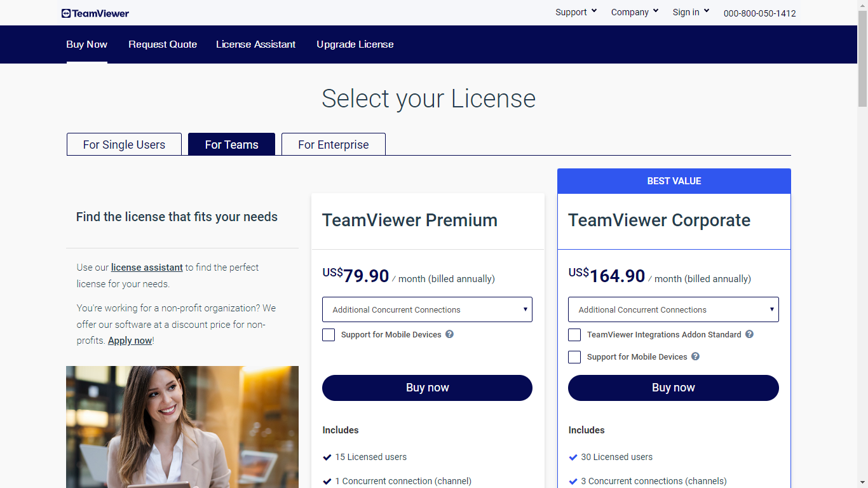The width and height of the screenshot is (868, 488).
Task: Click the smiling woman photo
Action: click(x=182, y=427)
